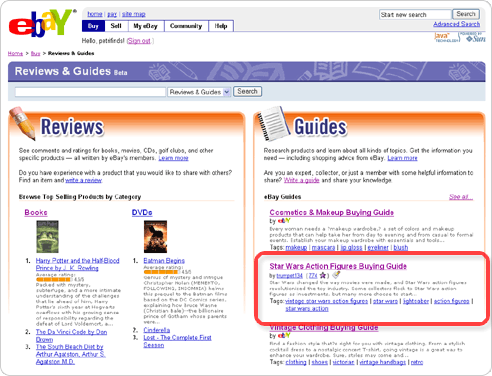This screenshot has width=492, height=376.
Task: Click eBay logo under Cosmetics guide author
Action: click(x=284, y=221)
